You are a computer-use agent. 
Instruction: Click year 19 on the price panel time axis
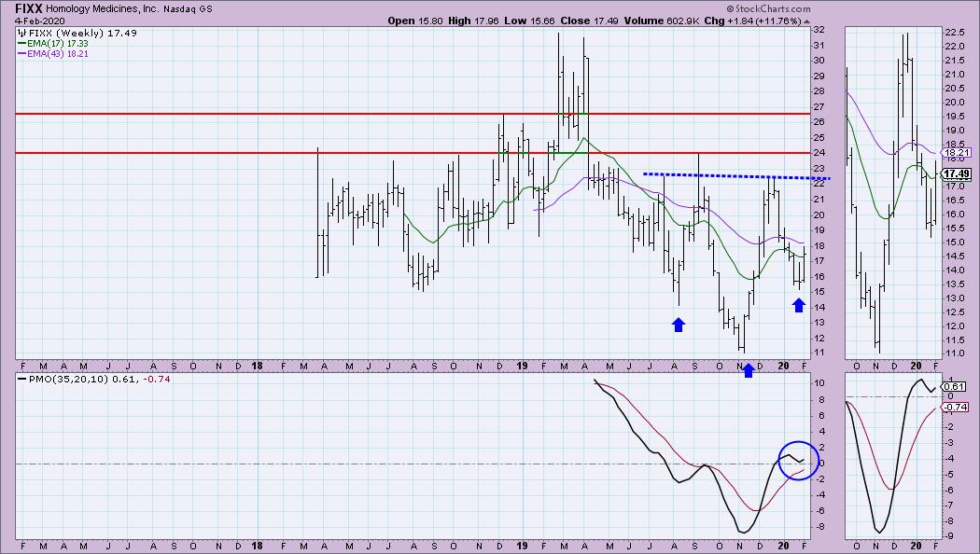tap(523, 366)
